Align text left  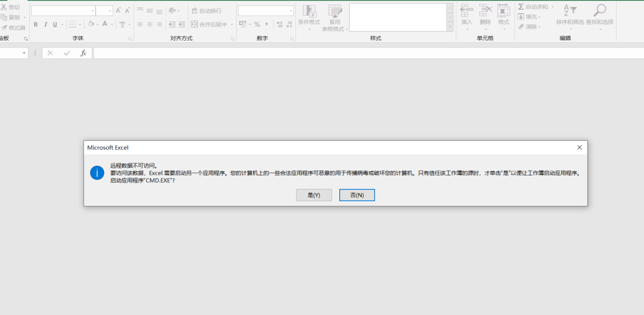(141, 24)
